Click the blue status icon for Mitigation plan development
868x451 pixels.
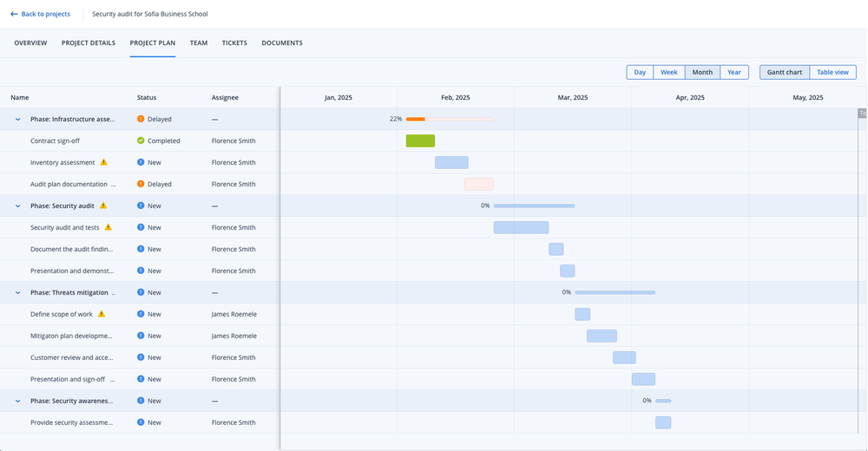coord(141,336)
